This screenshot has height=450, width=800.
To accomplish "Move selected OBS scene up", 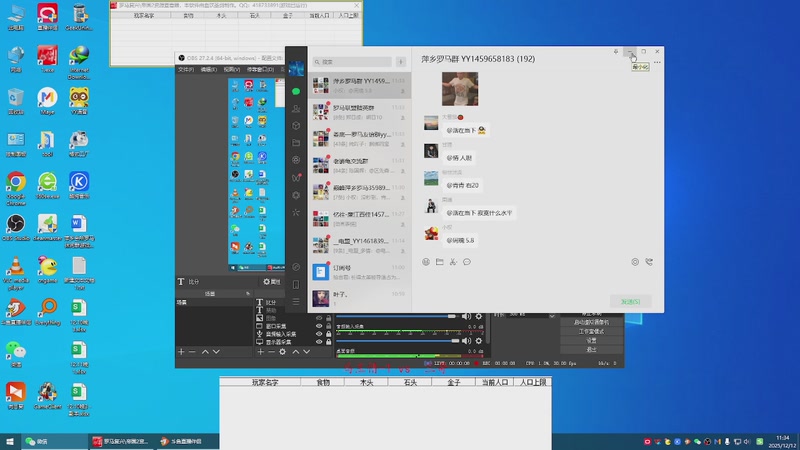I will [205, 352].
